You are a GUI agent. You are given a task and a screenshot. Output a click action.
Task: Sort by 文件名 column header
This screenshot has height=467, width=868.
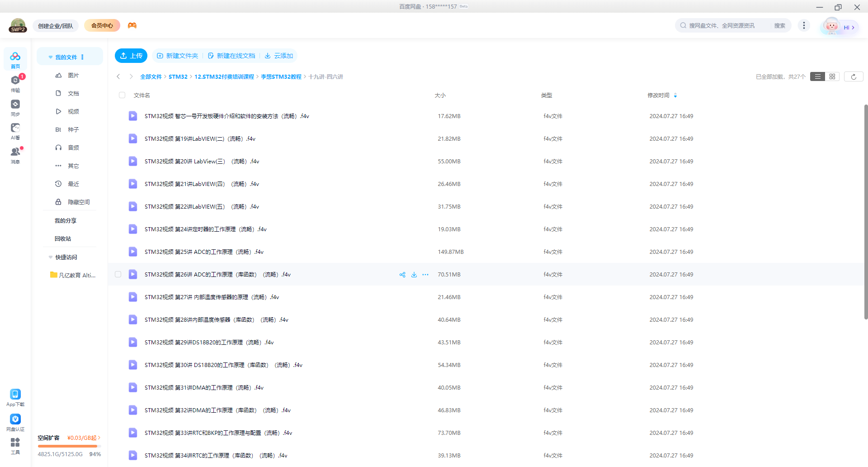tap(142, 95)
